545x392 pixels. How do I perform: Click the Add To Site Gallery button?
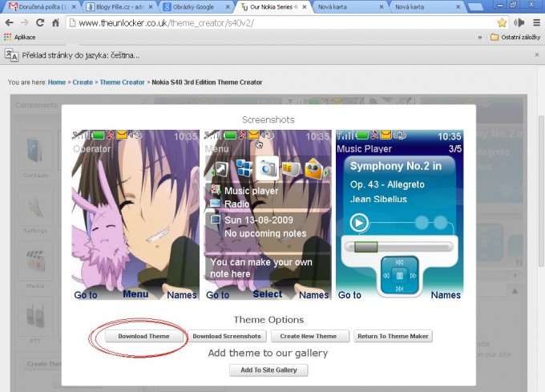268,370
